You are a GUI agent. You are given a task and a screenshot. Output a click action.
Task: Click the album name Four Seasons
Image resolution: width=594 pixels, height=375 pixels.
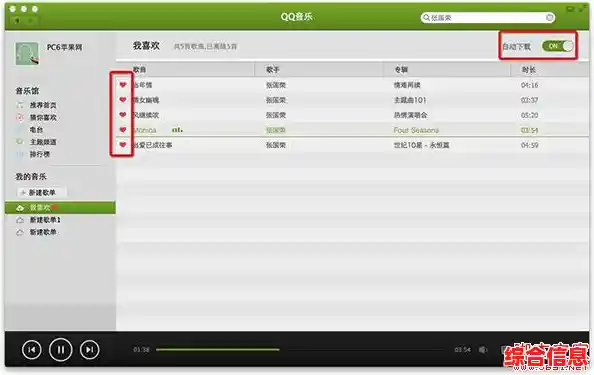click(416, 130)
